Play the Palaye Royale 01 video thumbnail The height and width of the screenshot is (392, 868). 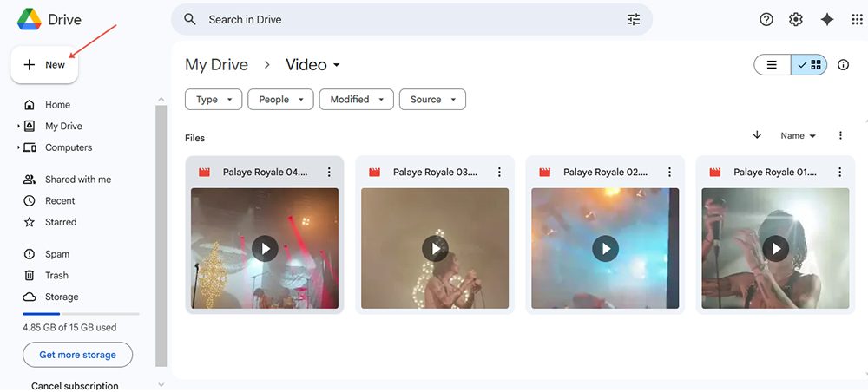tap(775, 248)
